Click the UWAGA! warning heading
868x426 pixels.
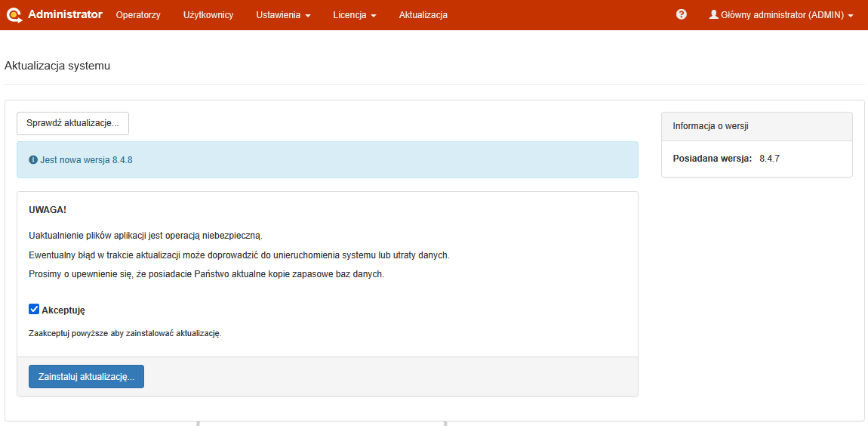tap(48, 209)
